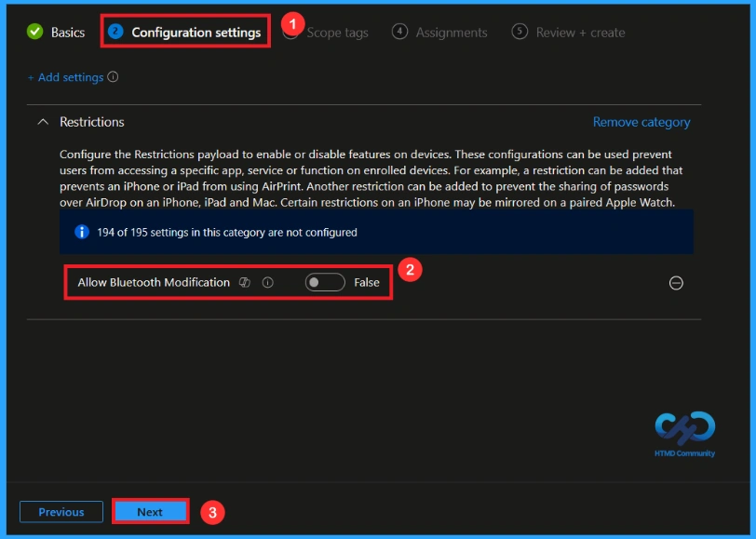Click the conflict icon beside Allow Bluetooth Modification

pyautogui.click(x=243, y=281)
